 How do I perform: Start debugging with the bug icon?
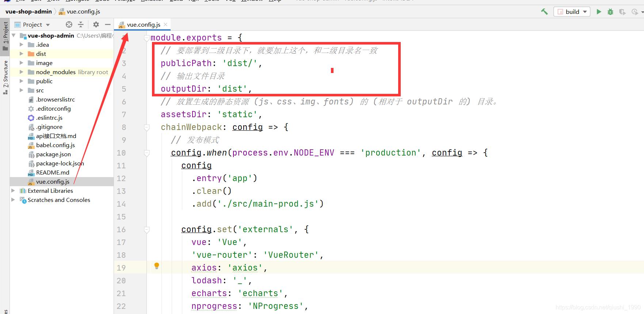(x=610, y=12)
